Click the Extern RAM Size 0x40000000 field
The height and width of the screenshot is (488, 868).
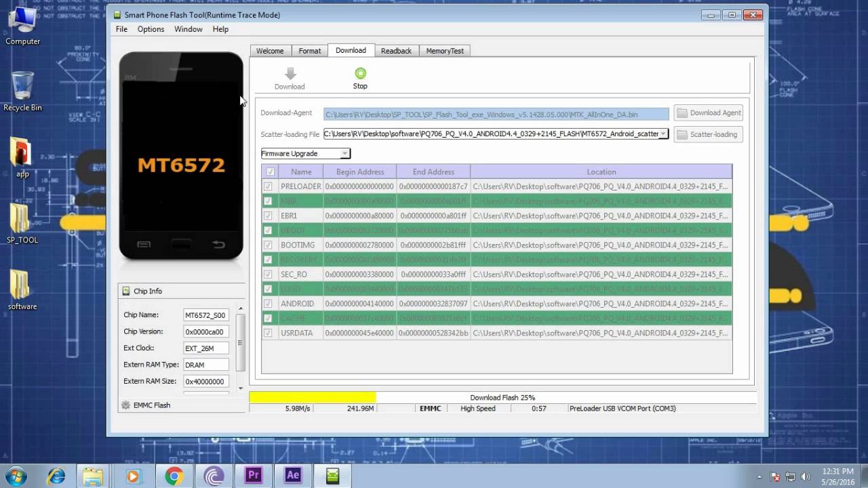206,382
